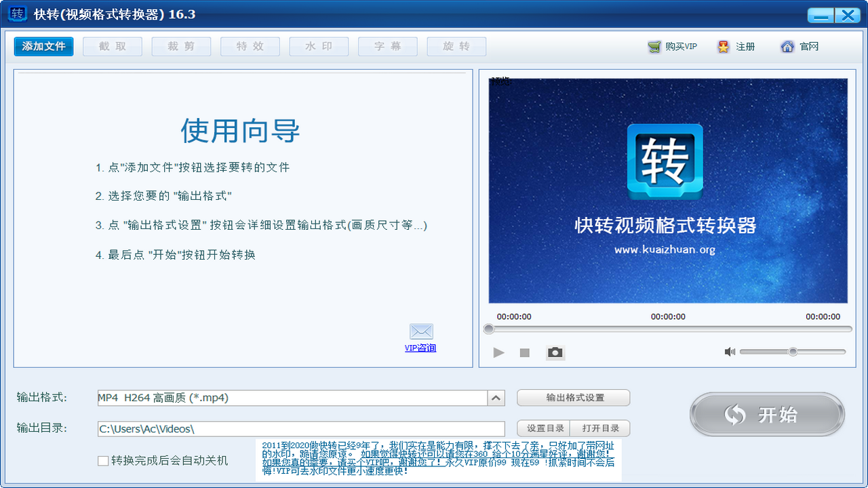Open VIP咨询 via the envelope icon
Viewport: 868px width, 488px height.
[421, 331]
